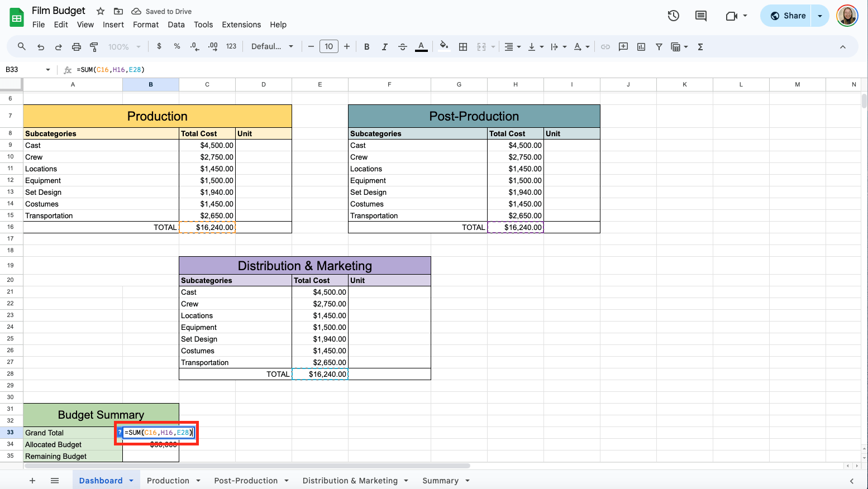Click the print icon
Screen dimensions: 868x489
[77, 47]
